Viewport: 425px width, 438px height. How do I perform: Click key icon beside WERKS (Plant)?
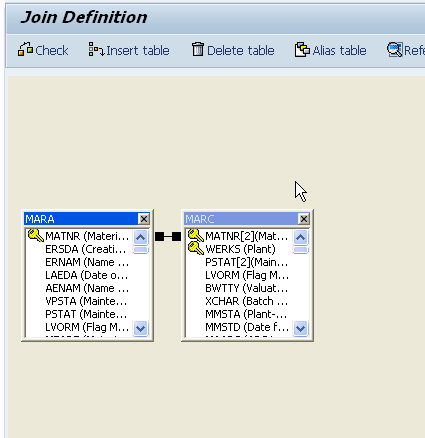pos(196,248)
